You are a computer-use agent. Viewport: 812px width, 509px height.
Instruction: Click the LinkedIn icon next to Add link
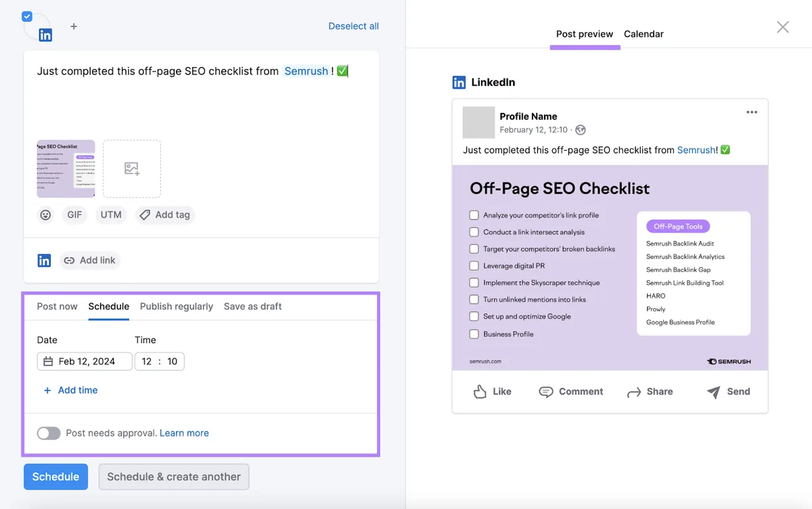pos(44,261)
